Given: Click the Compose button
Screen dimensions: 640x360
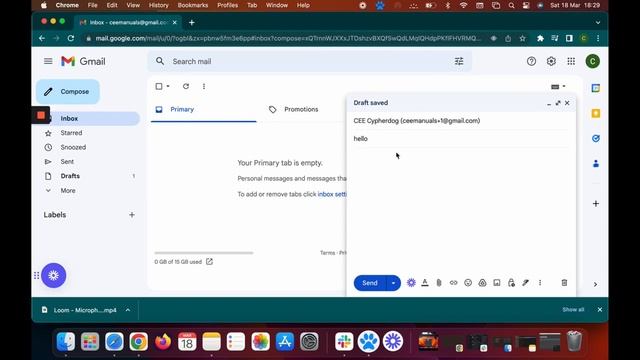Looking at the screenshot, I should click(x=68, y=91).
